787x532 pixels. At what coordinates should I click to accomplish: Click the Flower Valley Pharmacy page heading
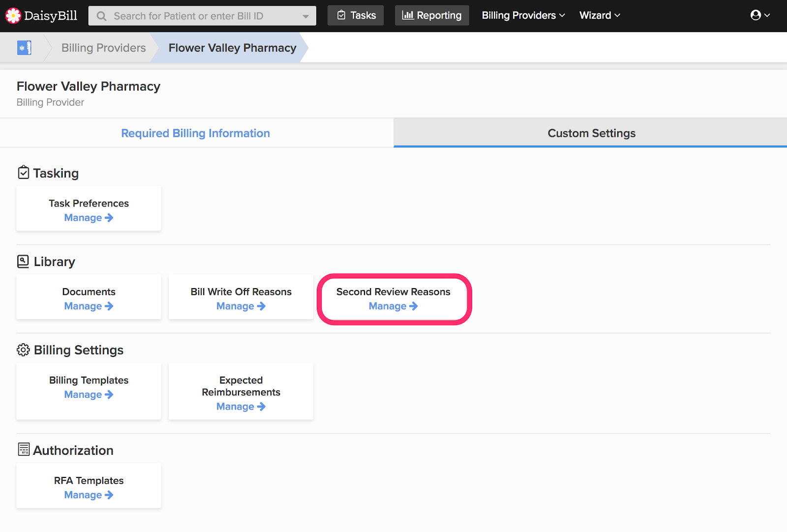point(89,87)
